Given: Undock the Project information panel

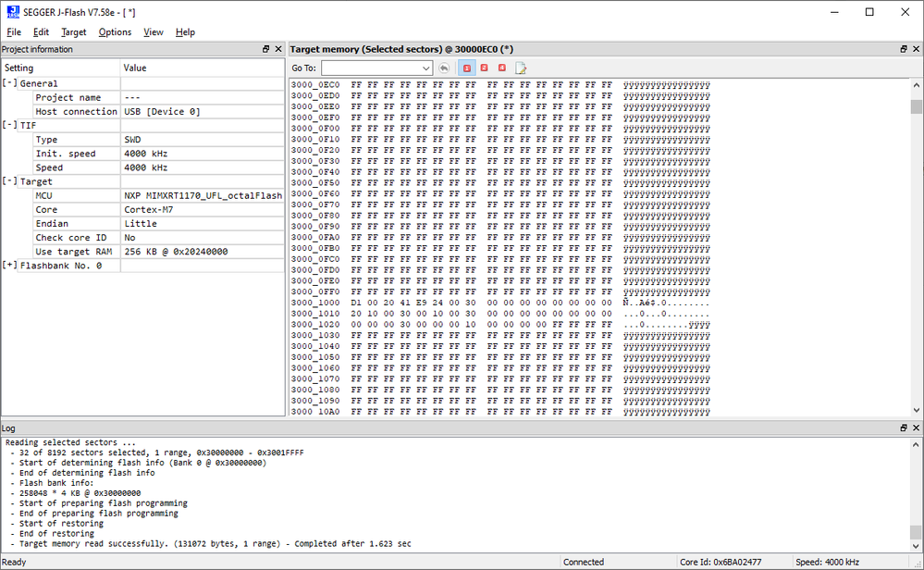Looking at the screenshot, I should click(x=265, y=50).
